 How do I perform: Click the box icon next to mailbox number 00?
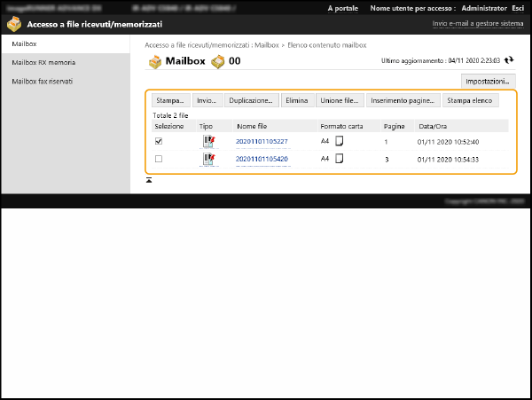[217, 61]
